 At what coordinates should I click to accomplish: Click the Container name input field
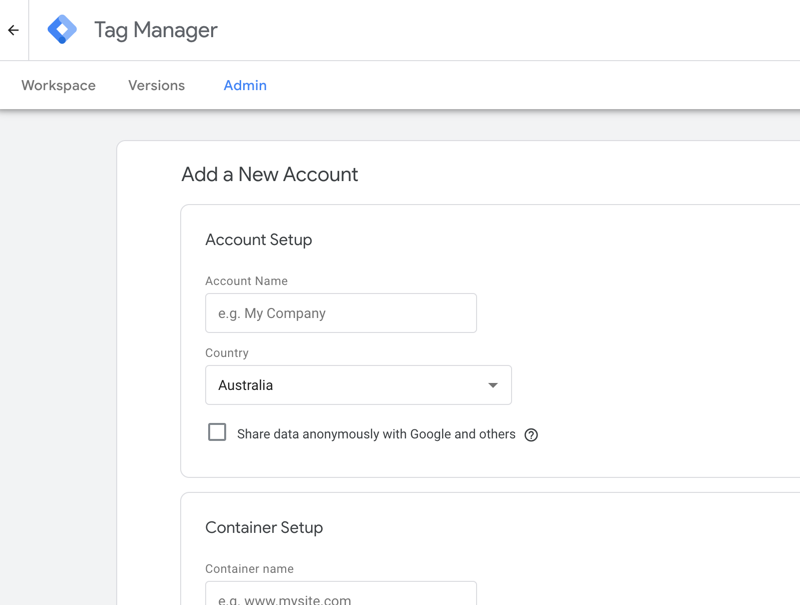click(x=341, y=593)
